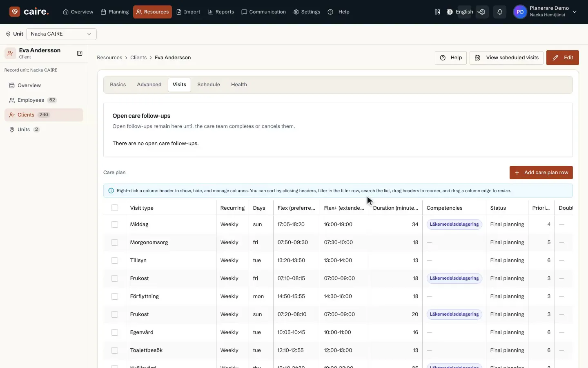Follow the Resources breadcrumb link
This screenshot has height=368, width=588.
[x=109, y=58]
